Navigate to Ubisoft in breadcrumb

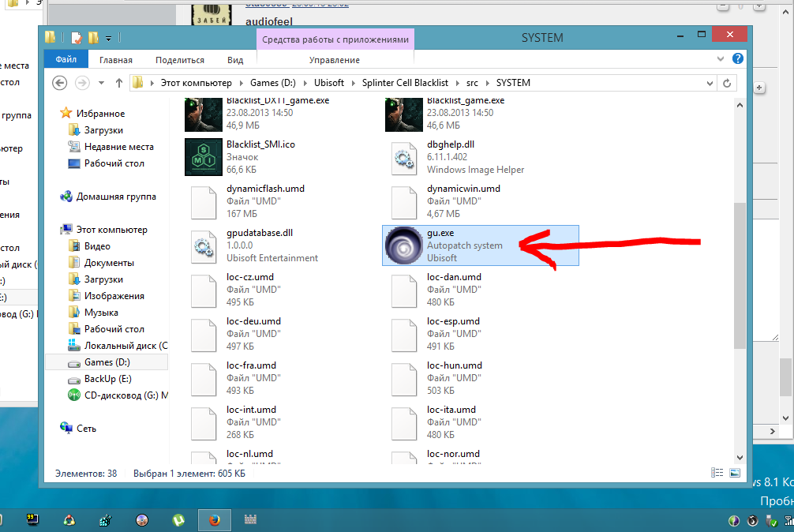coord(328,83)
